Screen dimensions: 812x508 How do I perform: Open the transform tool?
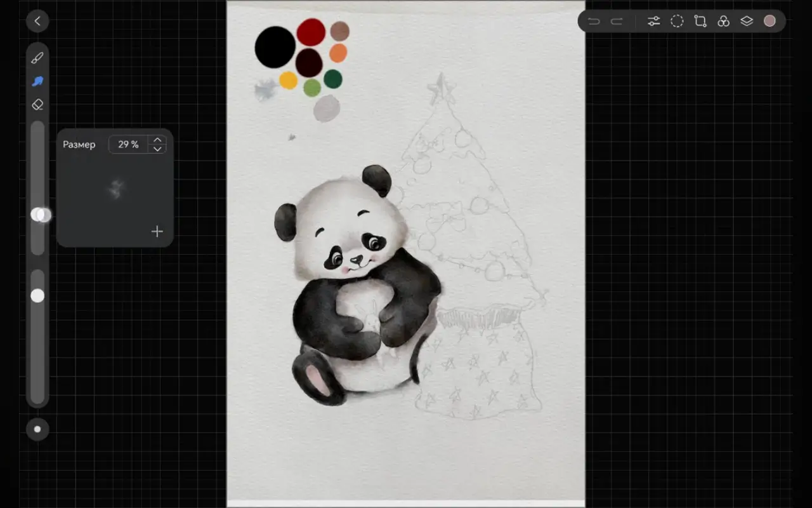click(700, 21)
